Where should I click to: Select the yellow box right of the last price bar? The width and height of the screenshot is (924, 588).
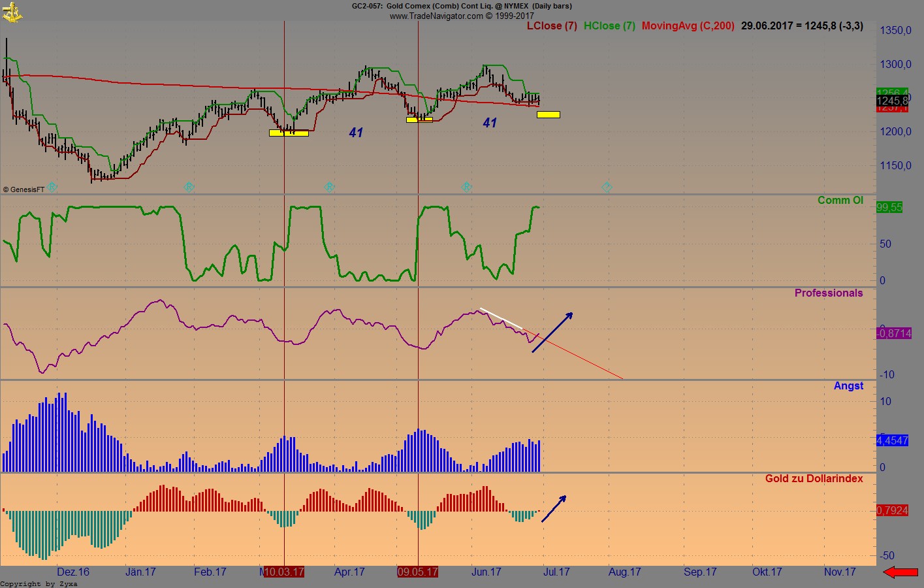point(549,115)
